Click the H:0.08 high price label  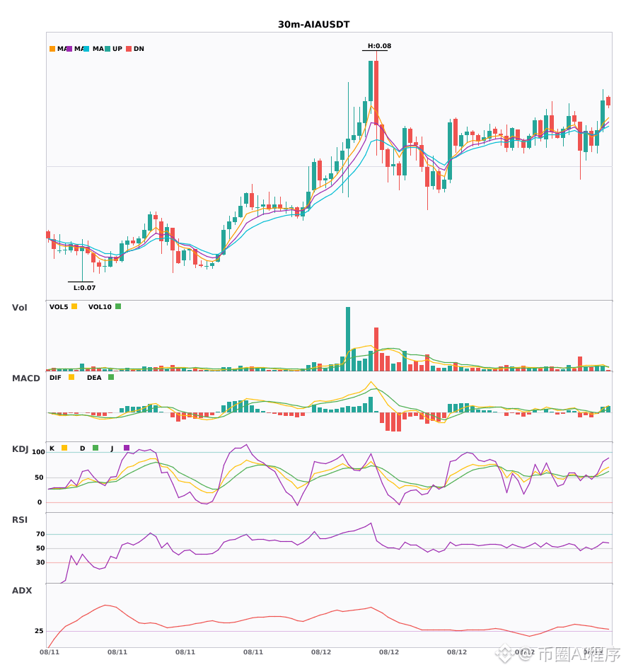coord(379,46)
